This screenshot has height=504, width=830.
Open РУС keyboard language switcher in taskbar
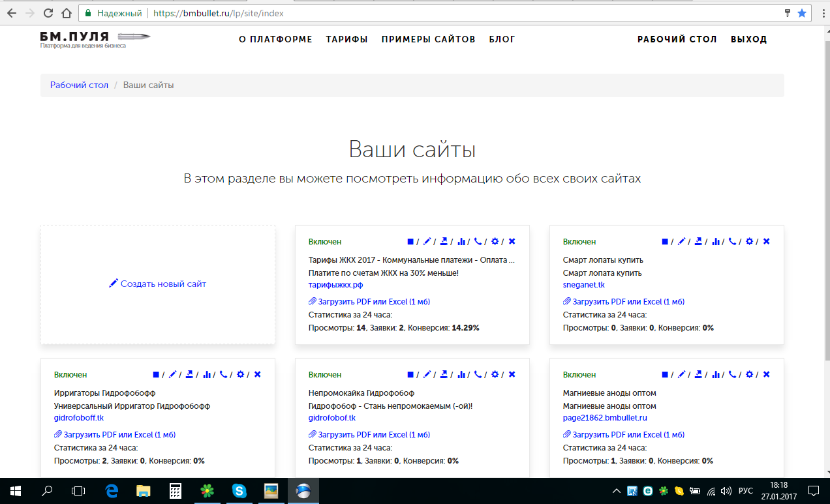(745, 490)
